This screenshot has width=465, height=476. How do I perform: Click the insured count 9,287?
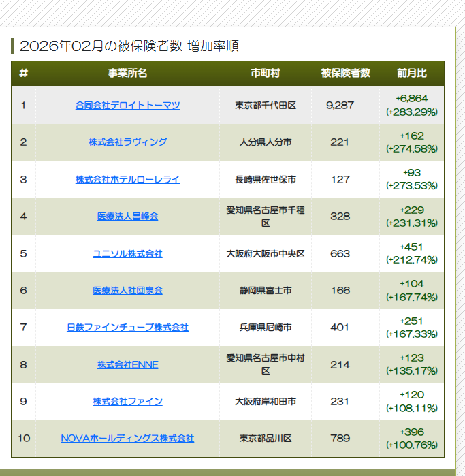coord(340,106)
